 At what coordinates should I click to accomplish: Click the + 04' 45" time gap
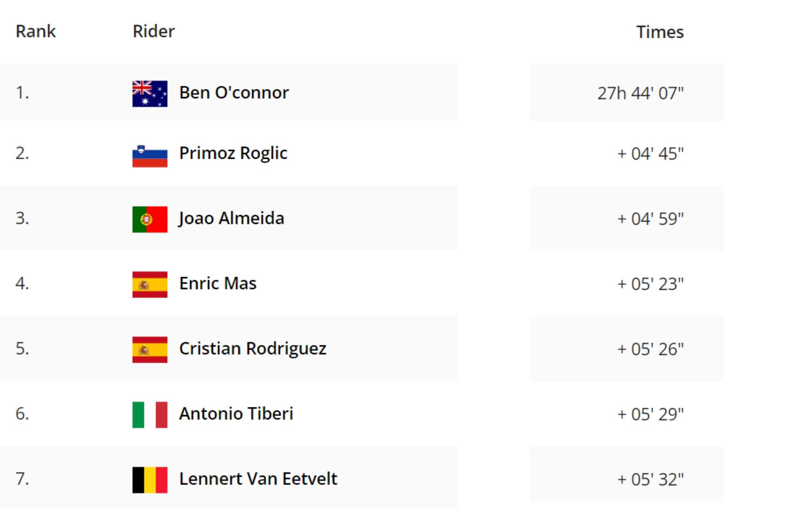click(650, 154)
